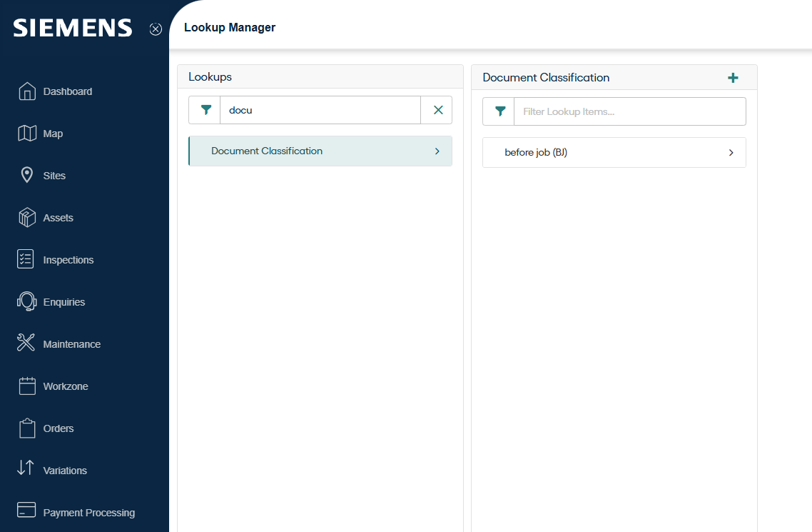
Task: Click the lookup items filter funnel icon
Action: [x=499, y=111]
